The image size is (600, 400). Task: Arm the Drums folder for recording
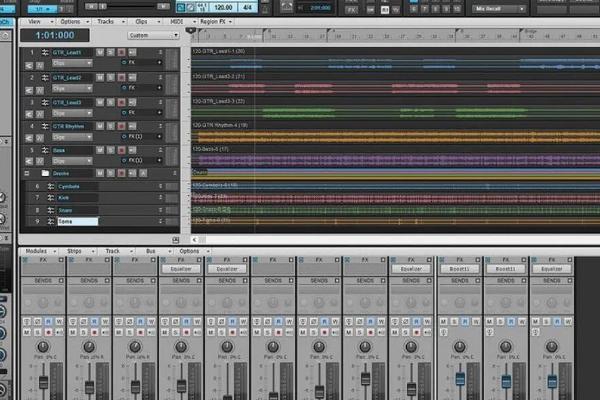121,173
